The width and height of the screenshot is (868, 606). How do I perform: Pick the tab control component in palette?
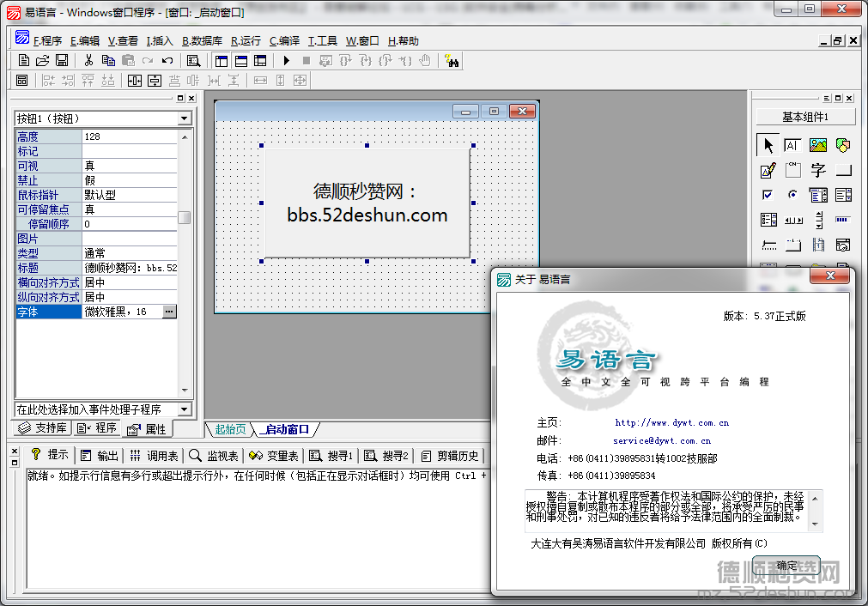tap(792, 245)
